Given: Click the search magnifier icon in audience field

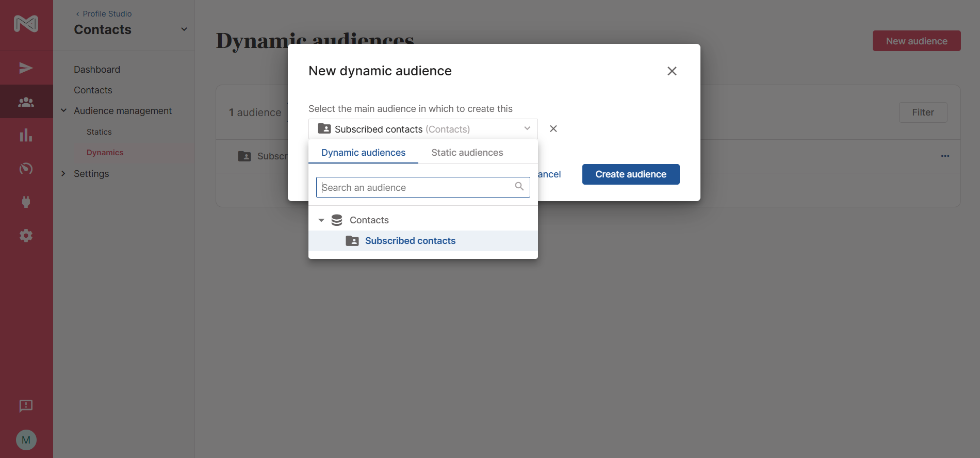Looking at the screenshot, I should click(519, 187).
